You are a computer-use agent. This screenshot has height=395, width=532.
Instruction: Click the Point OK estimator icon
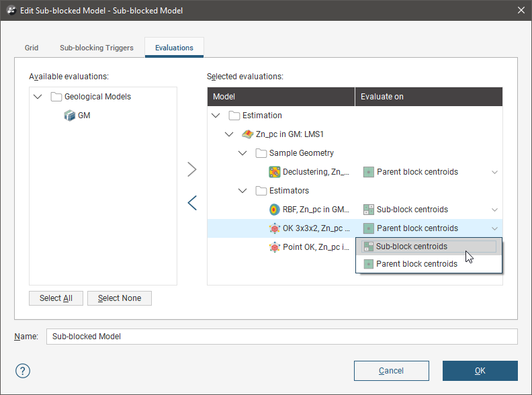pos(274,247)
